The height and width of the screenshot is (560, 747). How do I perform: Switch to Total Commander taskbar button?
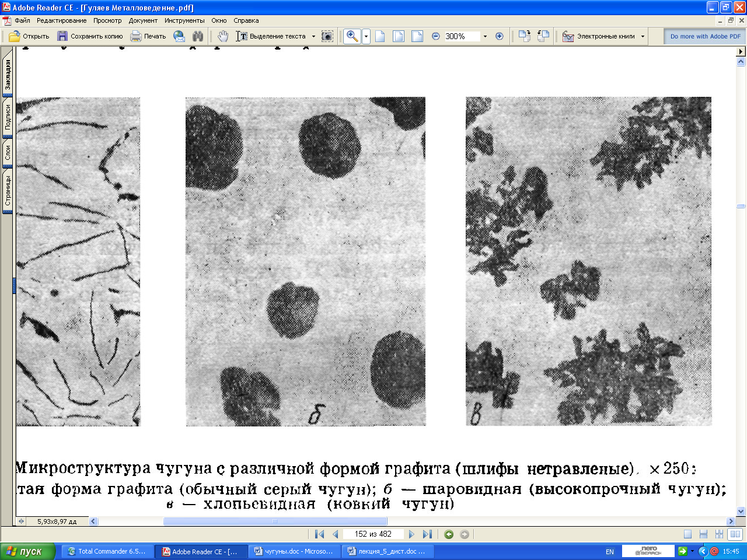click(107, 551)
